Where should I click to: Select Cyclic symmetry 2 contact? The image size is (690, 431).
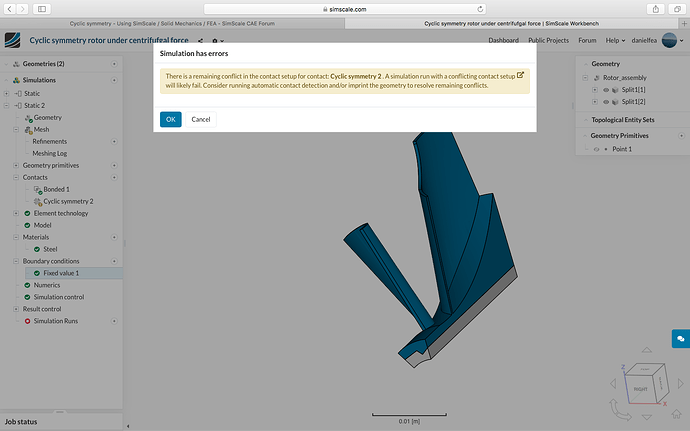point(68,201)
